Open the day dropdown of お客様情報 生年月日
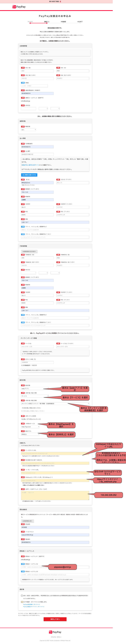Image resolution: width=126 pixels, height=644 pixels. (x=55, y=109)
